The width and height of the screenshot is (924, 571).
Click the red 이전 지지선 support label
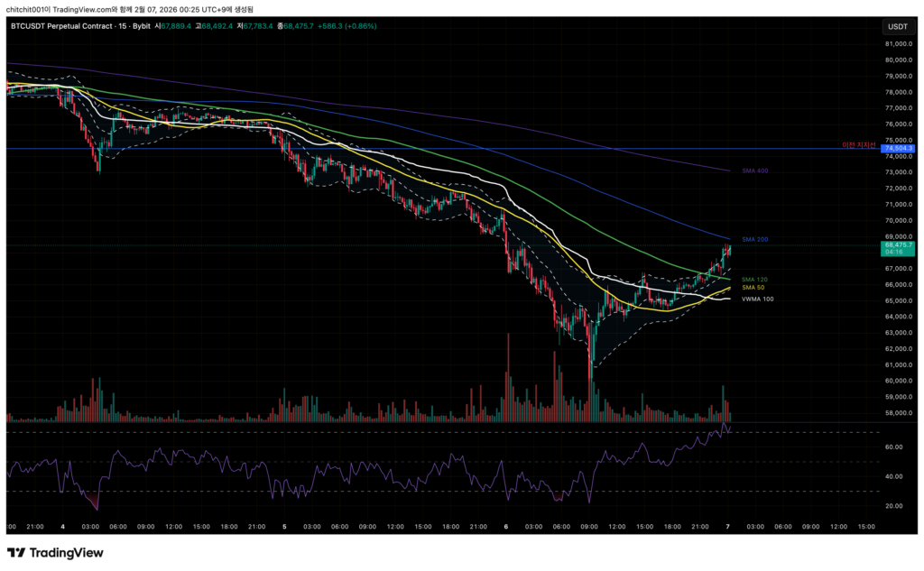click(x=858, y=144)
